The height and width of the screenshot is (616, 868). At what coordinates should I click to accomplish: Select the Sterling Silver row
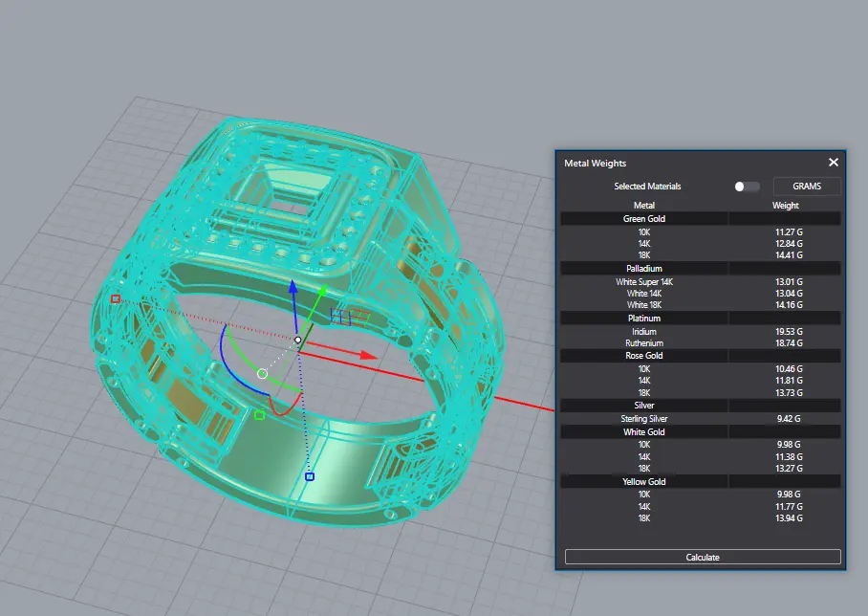[643, 419]
